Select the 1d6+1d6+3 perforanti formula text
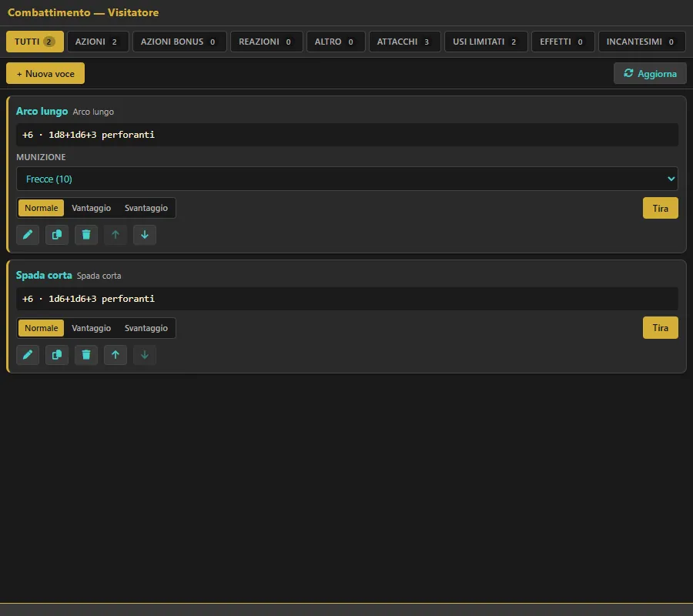693x616 pixels. [x=102, y=299]
